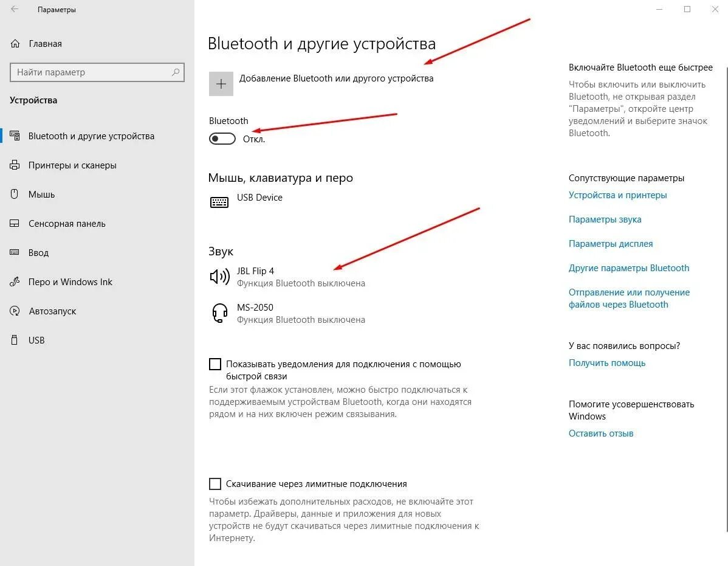Open Bluetooth и другие устройства section

92,136
